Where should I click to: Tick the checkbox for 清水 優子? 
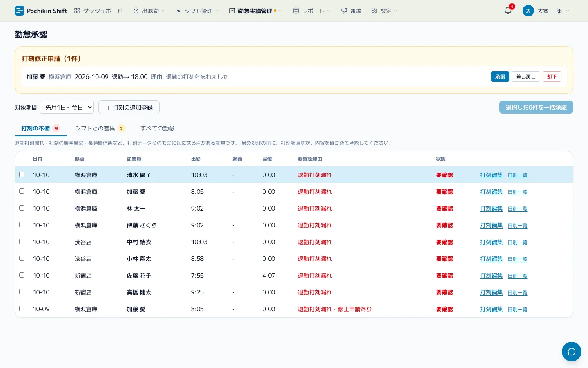point(22,175)
